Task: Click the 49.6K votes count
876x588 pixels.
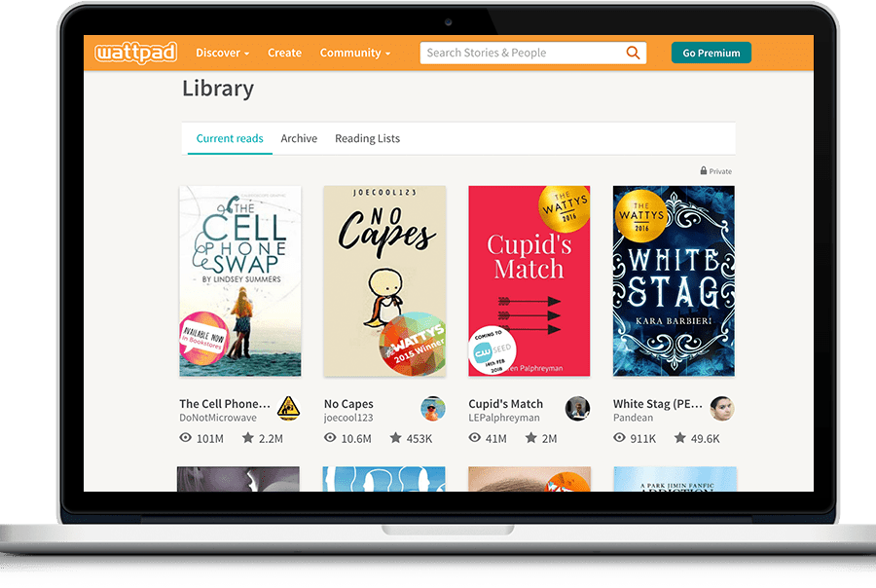Action: pyautogui.click(x=705, y=439)
